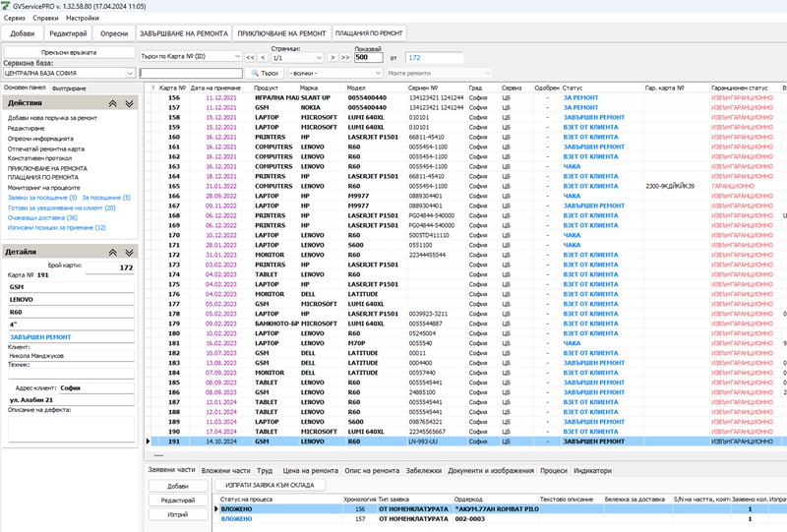Expand the Действия panel with down chevron
Screen dimensions: 787x532
coord(129,103)
